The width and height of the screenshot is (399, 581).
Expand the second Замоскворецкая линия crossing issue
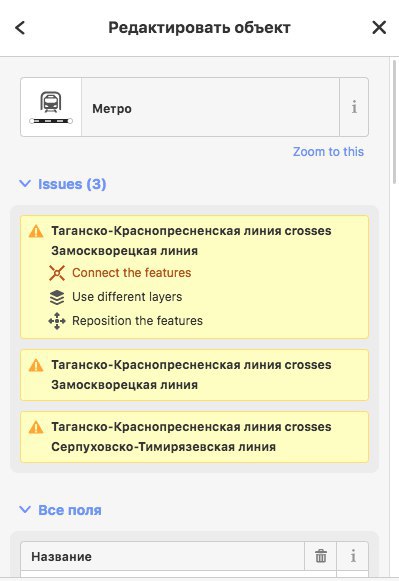pos(194,375)
